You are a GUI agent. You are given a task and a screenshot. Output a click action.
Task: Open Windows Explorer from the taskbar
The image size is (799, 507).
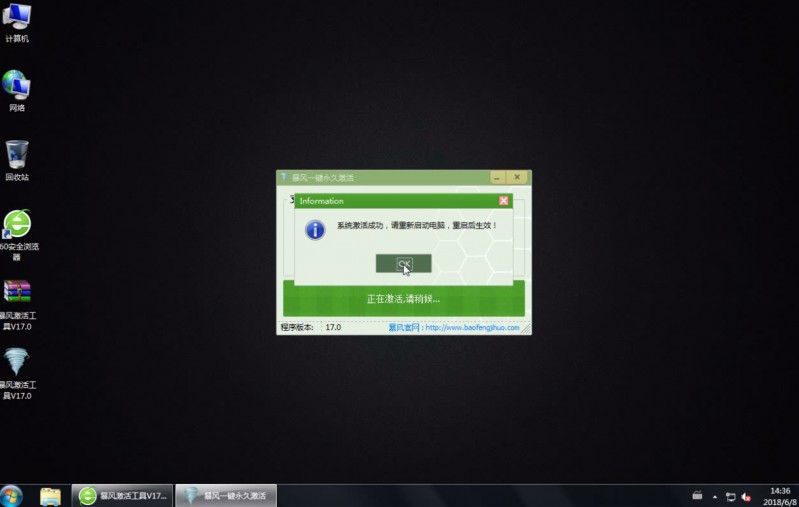(x=50, y=496)
